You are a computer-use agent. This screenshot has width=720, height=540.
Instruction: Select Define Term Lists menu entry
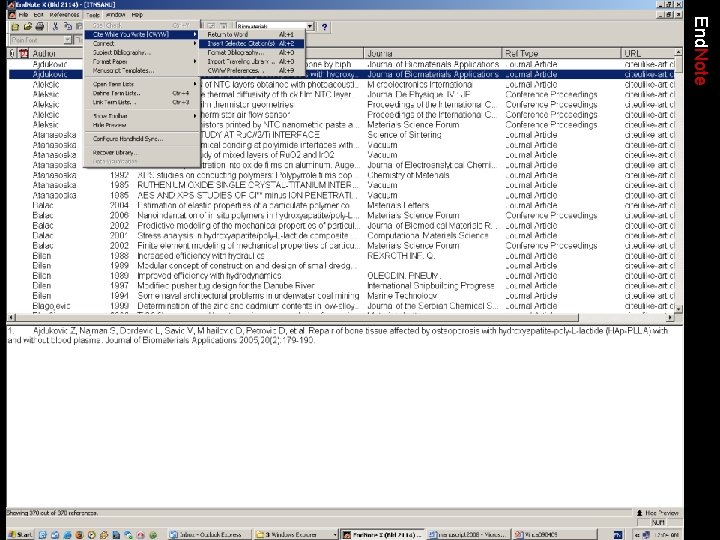tap(142, 93)
